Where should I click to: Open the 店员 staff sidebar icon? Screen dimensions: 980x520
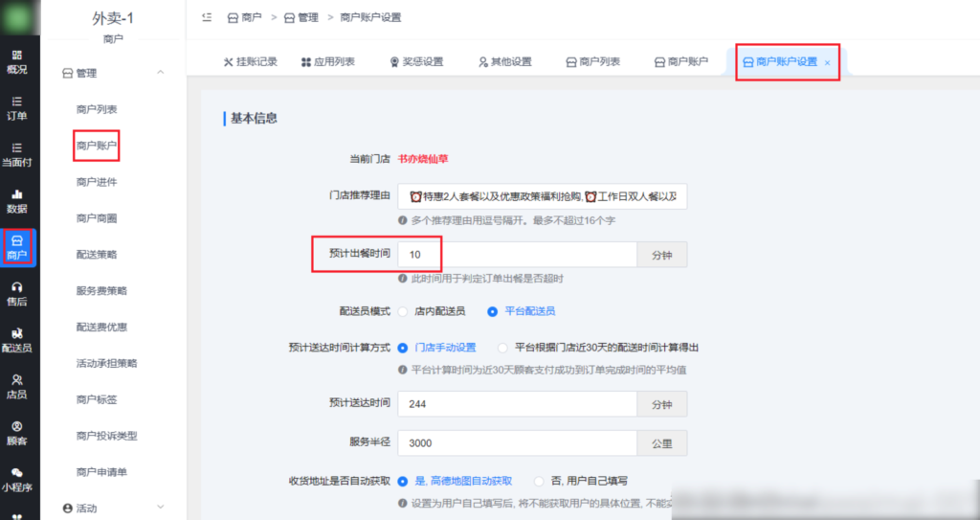(17, 386)
